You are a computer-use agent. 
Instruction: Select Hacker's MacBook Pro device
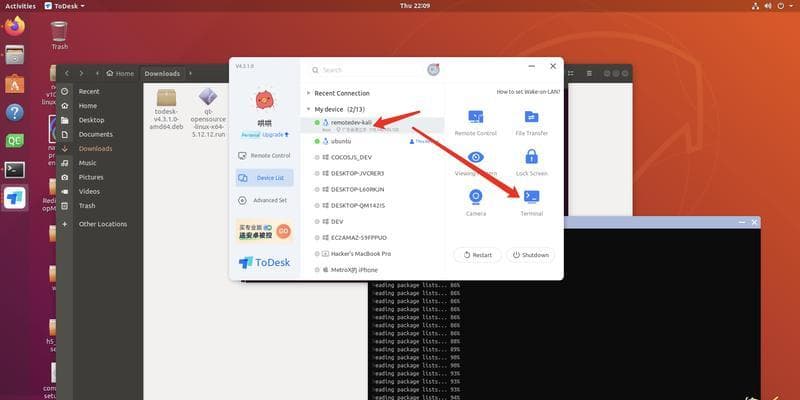[372, 254]
